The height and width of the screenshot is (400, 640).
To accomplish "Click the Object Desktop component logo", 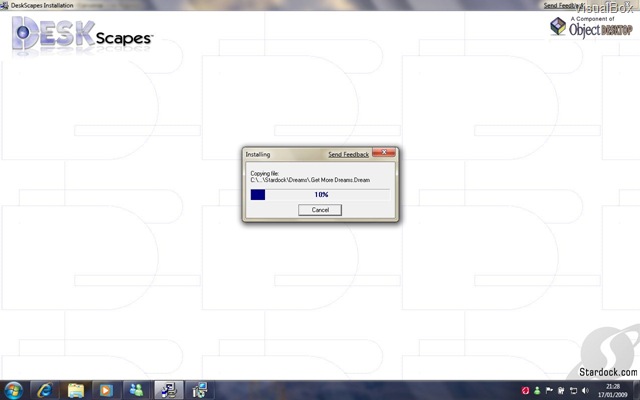I will coord(591,27).
